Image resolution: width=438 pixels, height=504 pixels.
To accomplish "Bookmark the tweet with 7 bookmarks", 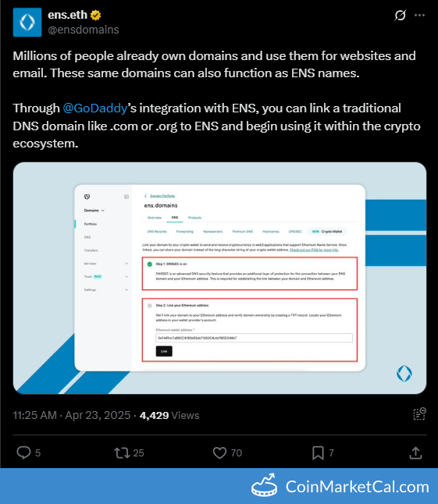I will click(318, 453).
